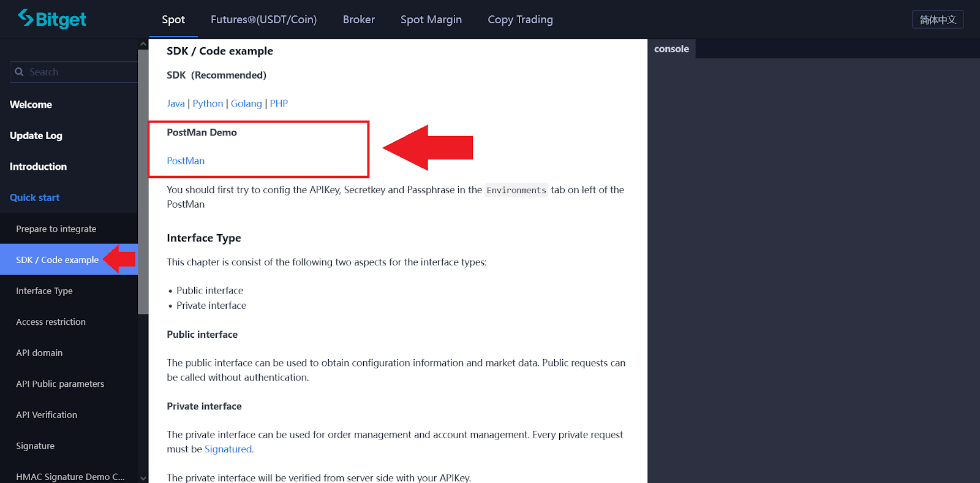
Task: Open Introduction in the sidebar
Action: pos(38,167)
